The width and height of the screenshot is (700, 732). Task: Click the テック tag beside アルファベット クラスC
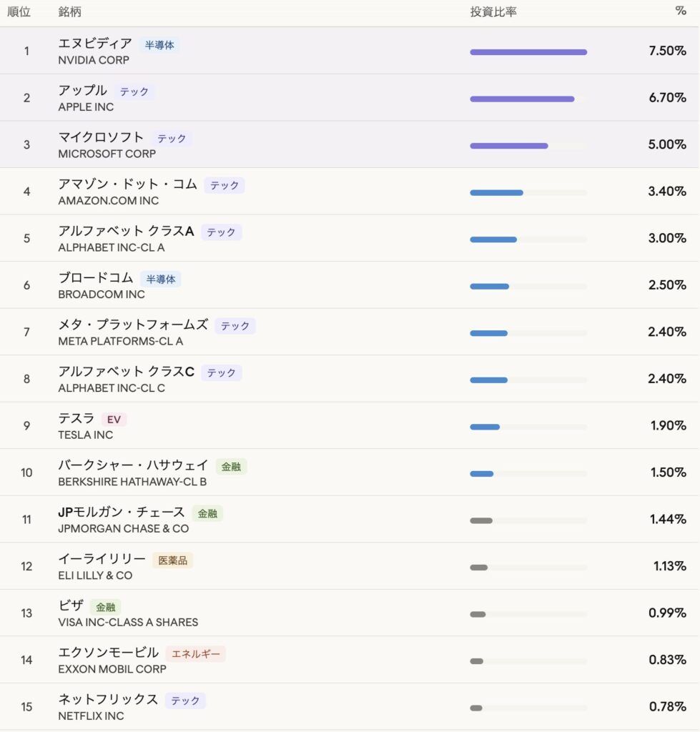point(221,372)
